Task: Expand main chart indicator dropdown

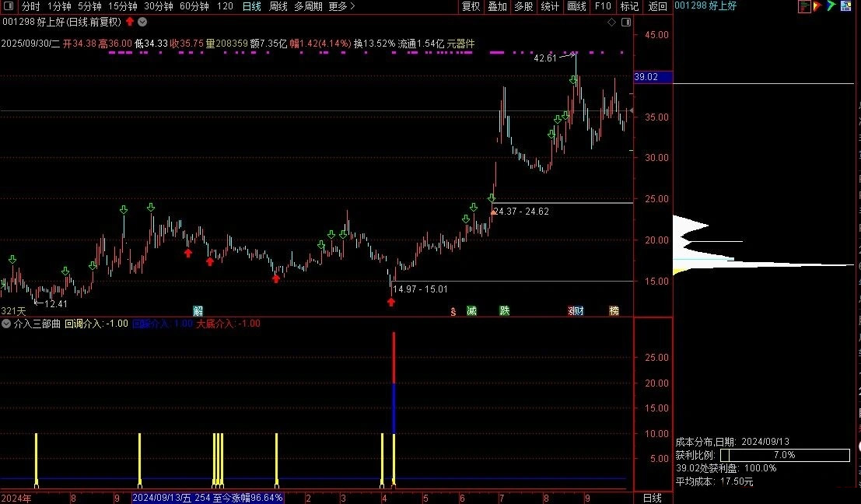Action: (142, 22)
